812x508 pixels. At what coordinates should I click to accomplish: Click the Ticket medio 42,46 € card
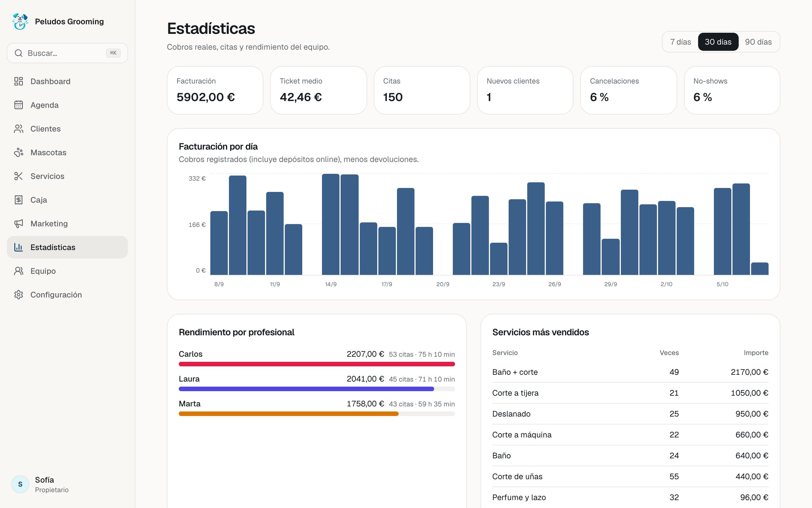(x=318, y=90)
